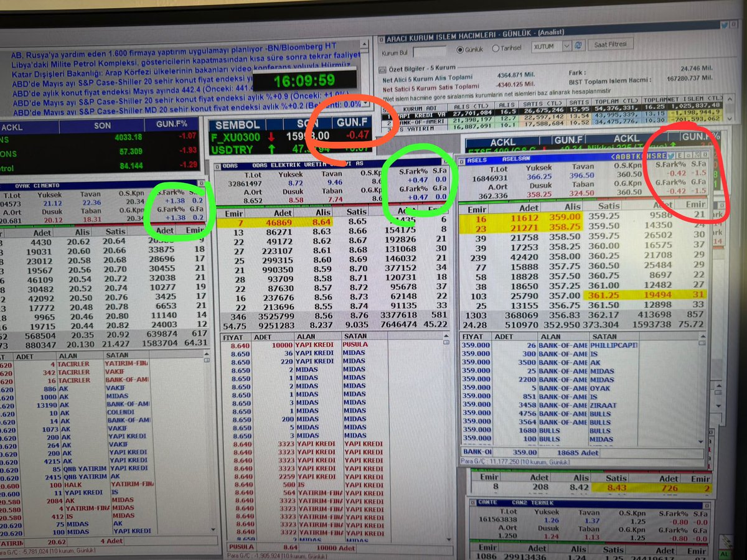The width and height of the screenshot is (747, 560).
Task: Click ASELS best bid price 359.00
Action: point(565,217)
